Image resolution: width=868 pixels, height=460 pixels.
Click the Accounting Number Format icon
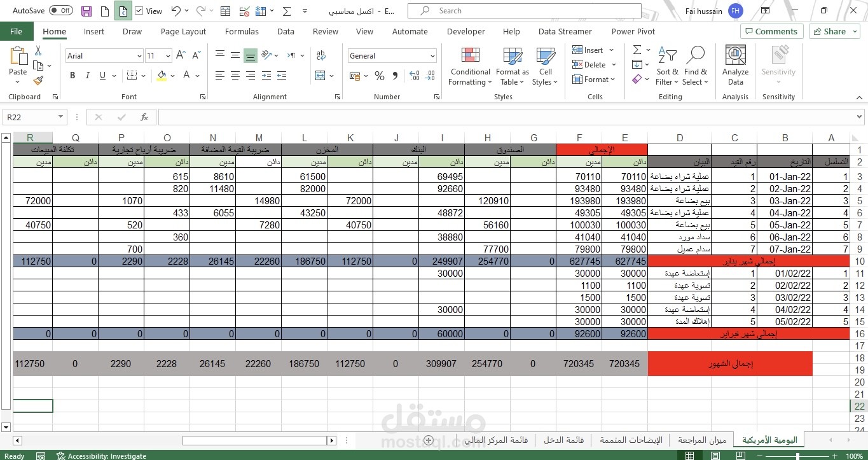coord(354,76)
